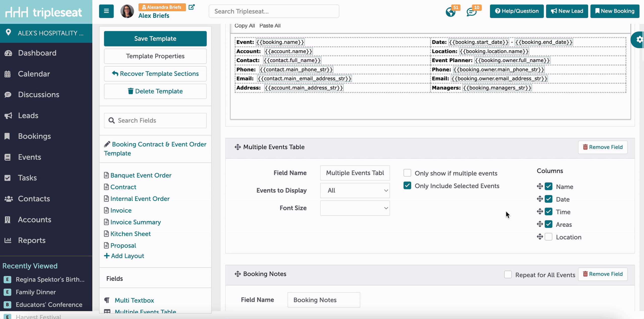Click the New Lead button
The width and height of the screenshot is (644, 319).
(567, 11)
